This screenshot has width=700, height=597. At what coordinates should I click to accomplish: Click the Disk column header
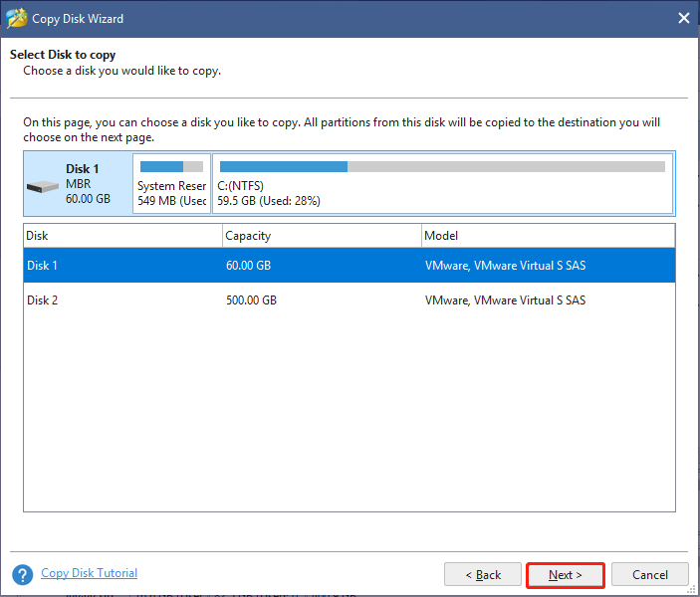pyautogui.click(x=122, y=236)
